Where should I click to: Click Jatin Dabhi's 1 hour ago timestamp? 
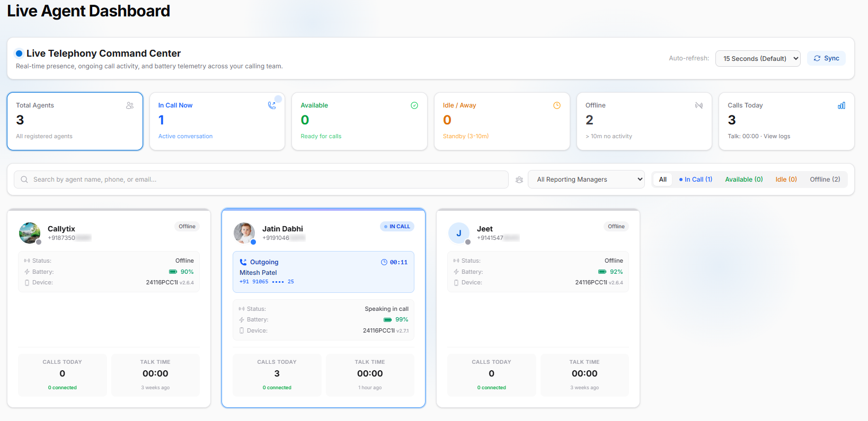click(370, 388)
